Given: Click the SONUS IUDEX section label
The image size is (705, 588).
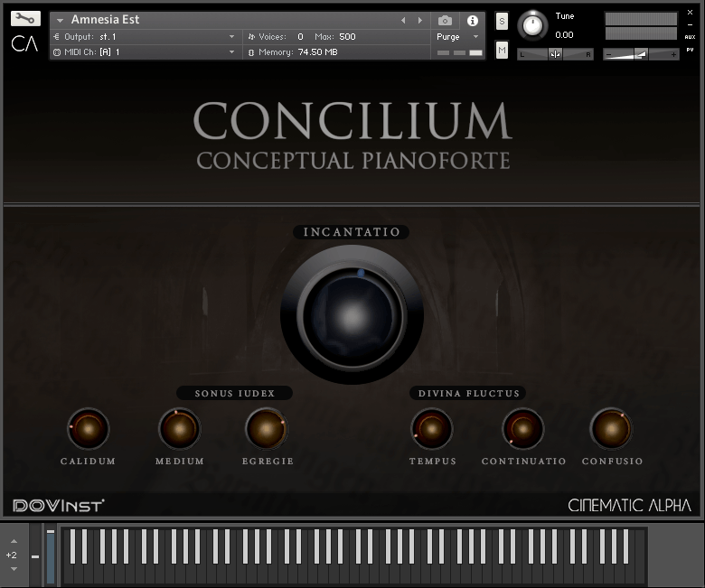Looking at the screenshot, I should 234,393.
